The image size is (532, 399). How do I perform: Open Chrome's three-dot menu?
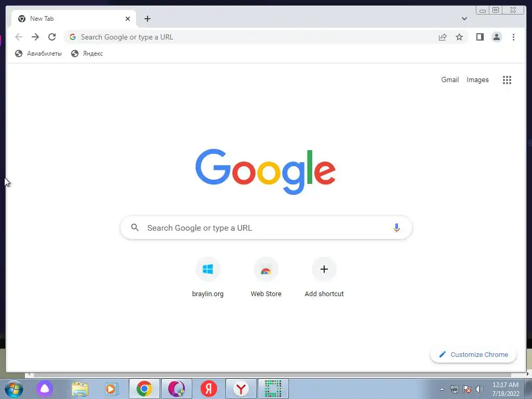point(513,37)
